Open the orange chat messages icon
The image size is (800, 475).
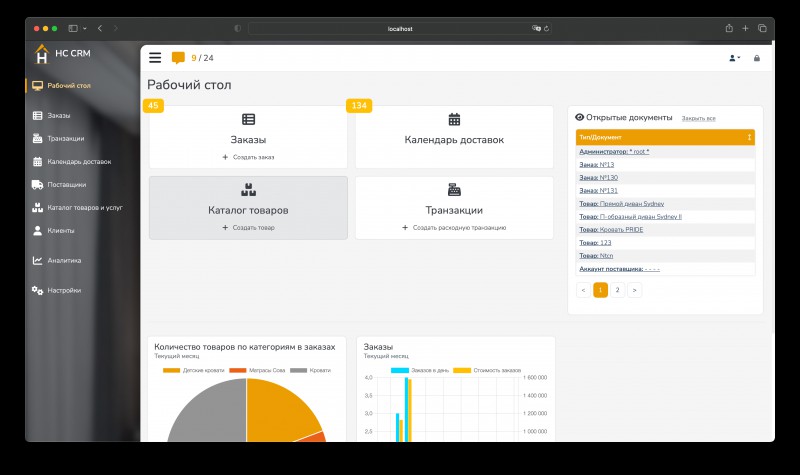[178, 58]
